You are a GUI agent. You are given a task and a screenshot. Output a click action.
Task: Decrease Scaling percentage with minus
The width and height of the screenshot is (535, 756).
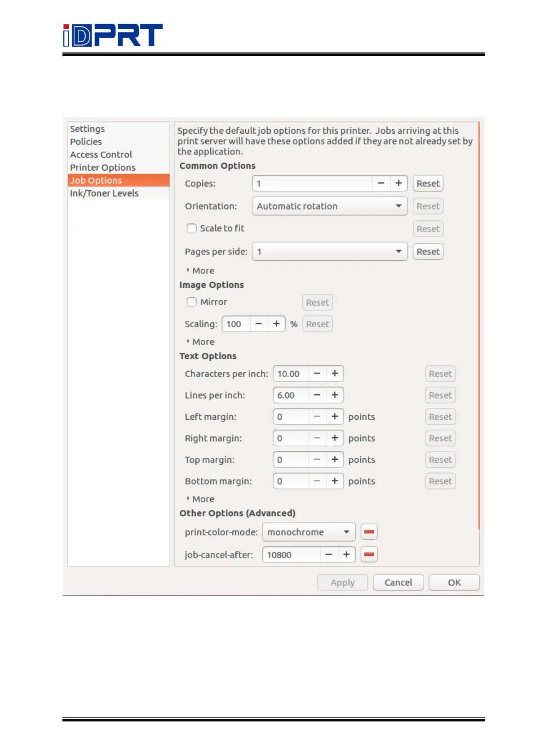(259, 324)
